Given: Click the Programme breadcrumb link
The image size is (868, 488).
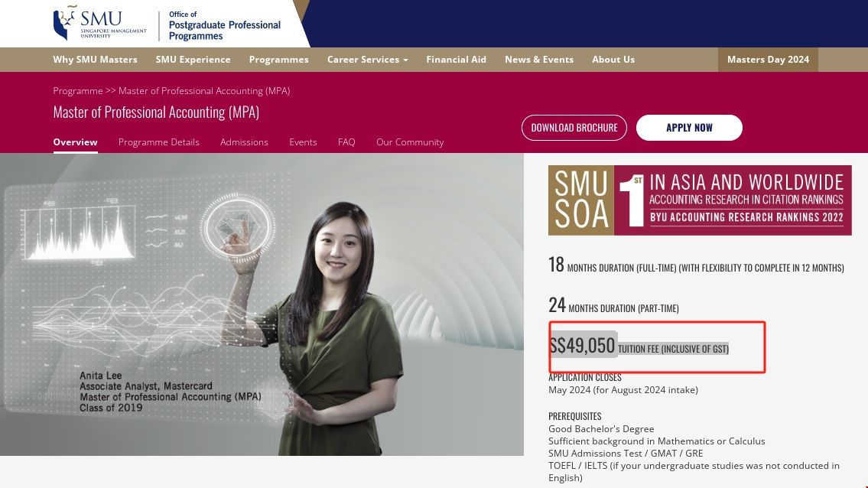Looking at the screenshot, I should [x=77, y=90].
